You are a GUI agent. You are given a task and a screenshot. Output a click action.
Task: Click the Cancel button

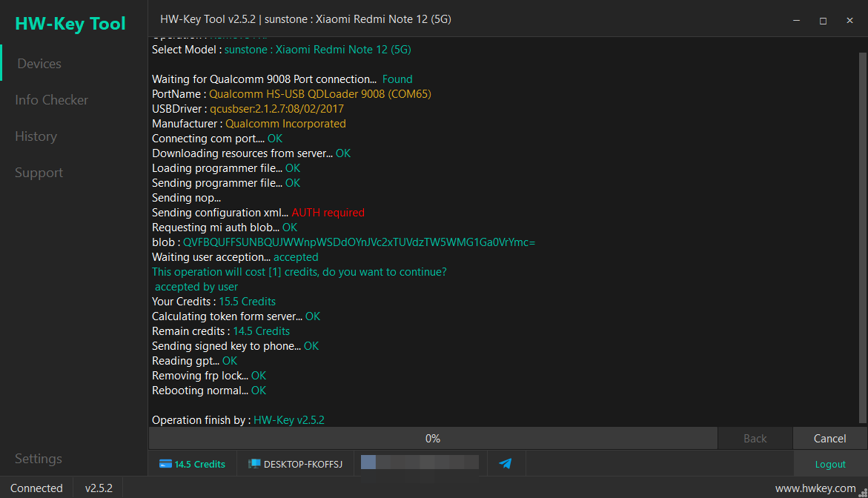(x=829, y=439)
